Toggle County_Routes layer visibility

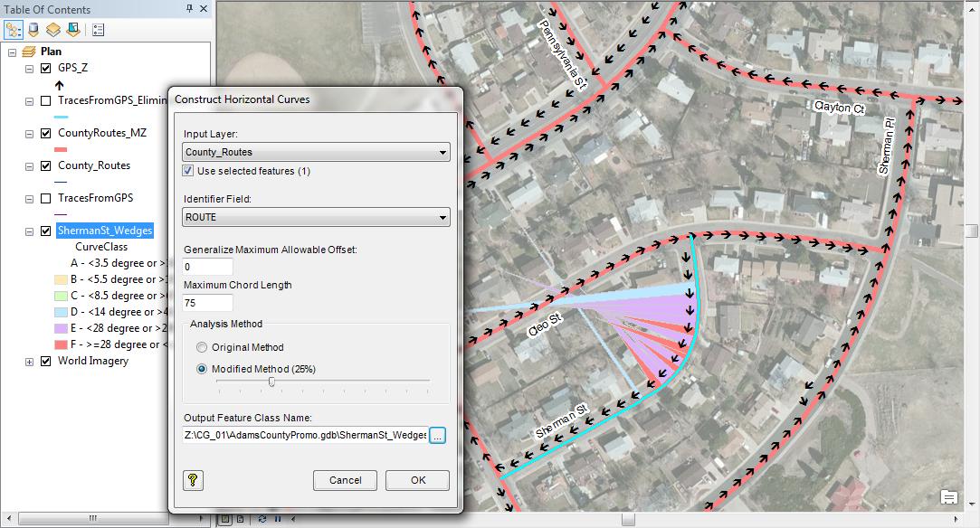click(x=45, y=165)
